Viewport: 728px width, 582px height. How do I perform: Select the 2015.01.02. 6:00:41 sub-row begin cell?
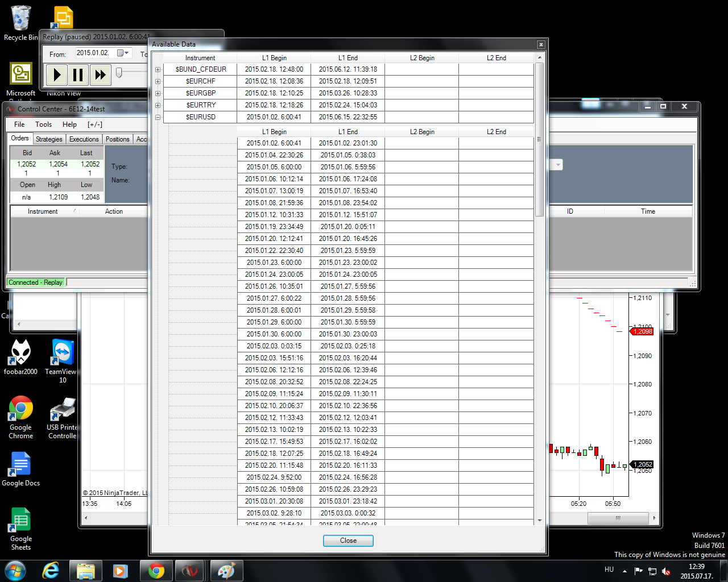pos(274,143)
